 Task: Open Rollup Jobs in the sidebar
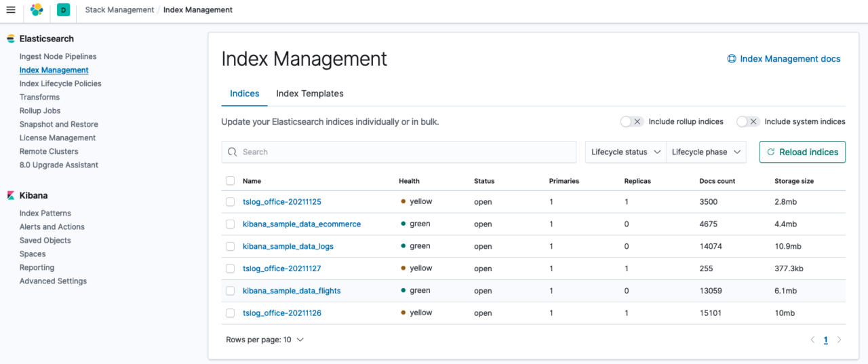[40, 110]
